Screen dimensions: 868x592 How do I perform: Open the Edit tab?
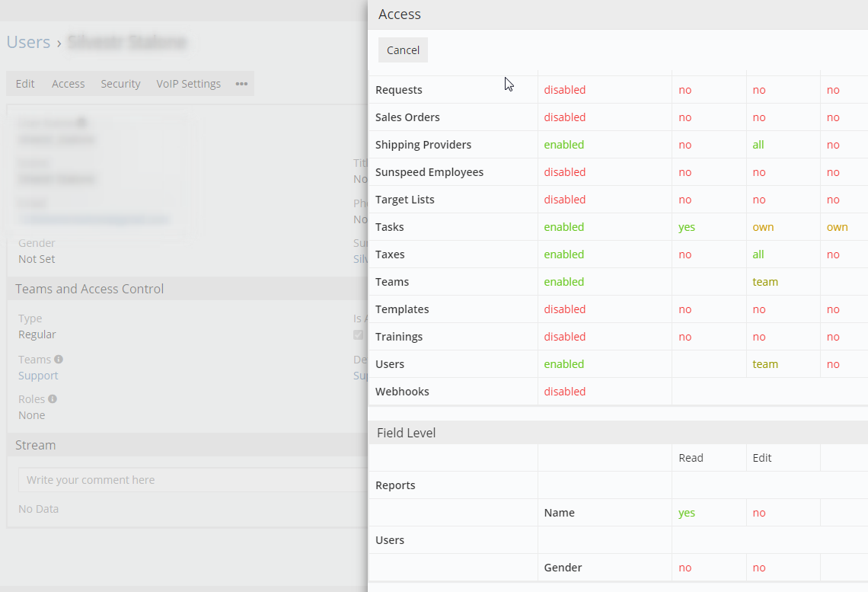(25, 84)
